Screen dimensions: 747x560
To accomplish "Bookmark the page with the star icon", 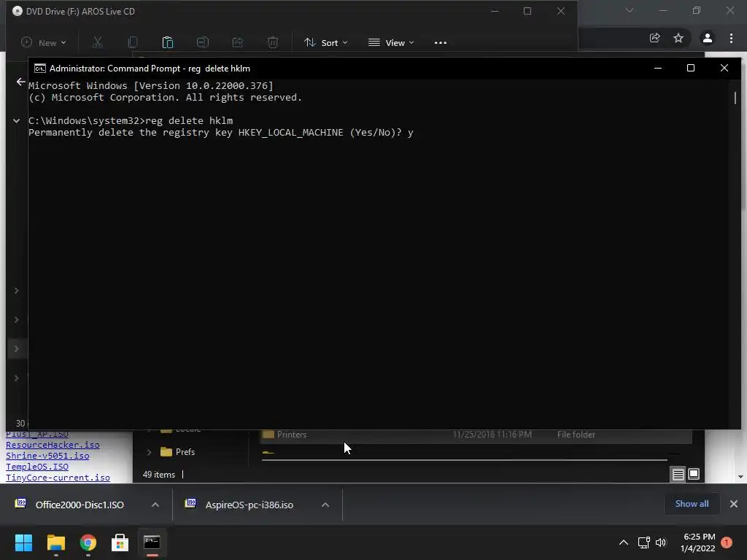I will point(678,38).
